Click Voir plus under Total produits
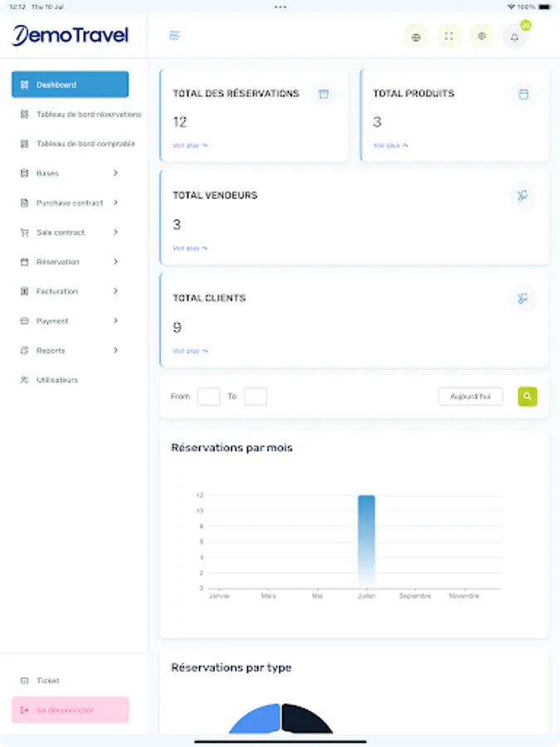Viewport: 560px width, 747px height. [x=391, y=145]
